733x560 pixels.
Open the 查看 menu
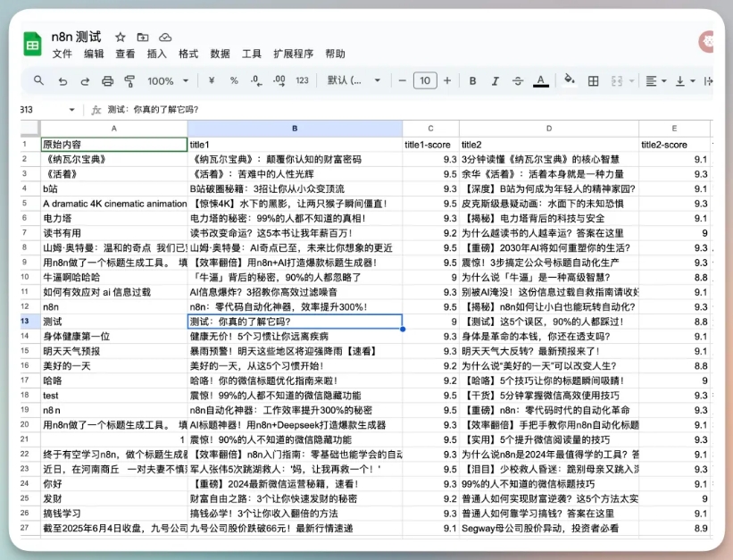click(x=125, y=54)
